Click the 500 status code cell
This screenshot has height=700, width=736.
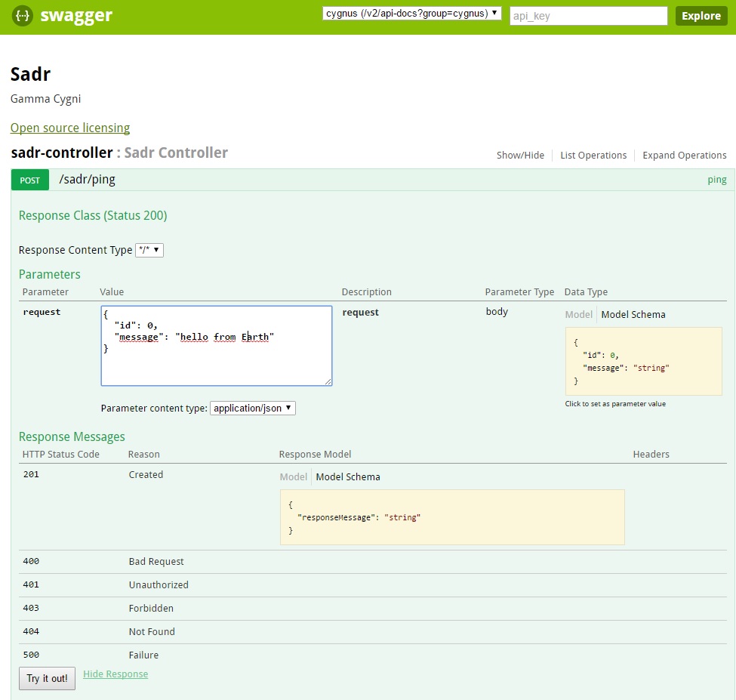(x=31, y=655)
